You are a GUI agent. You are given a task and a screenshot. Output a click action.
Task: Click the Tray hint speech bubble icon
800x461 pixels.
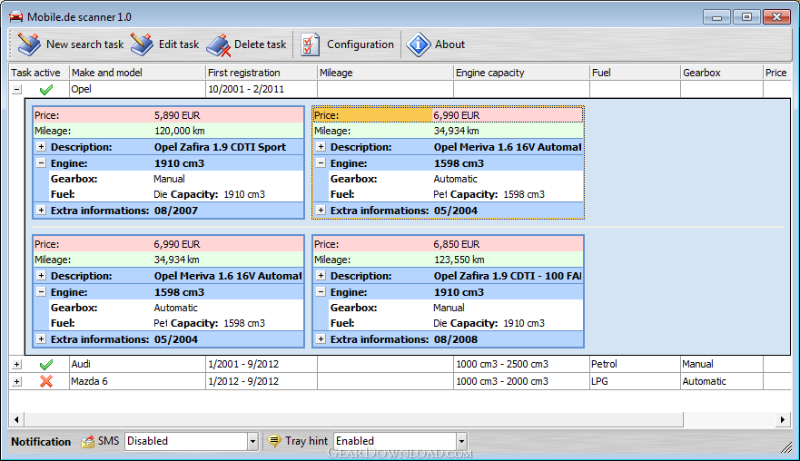[x=274, y=441]
